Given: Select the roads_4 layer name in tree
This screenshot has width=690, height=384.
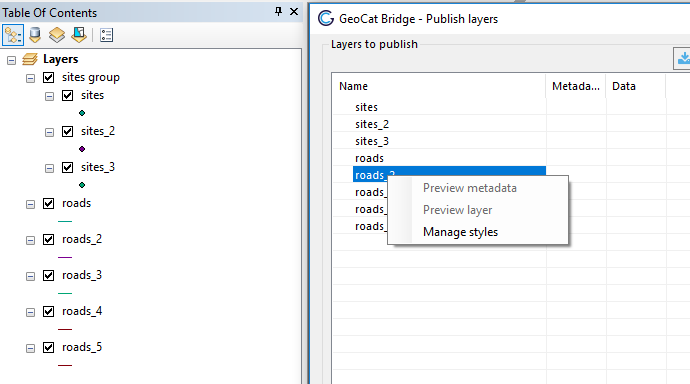Looking at the screenshot, I should pos(82,311).
